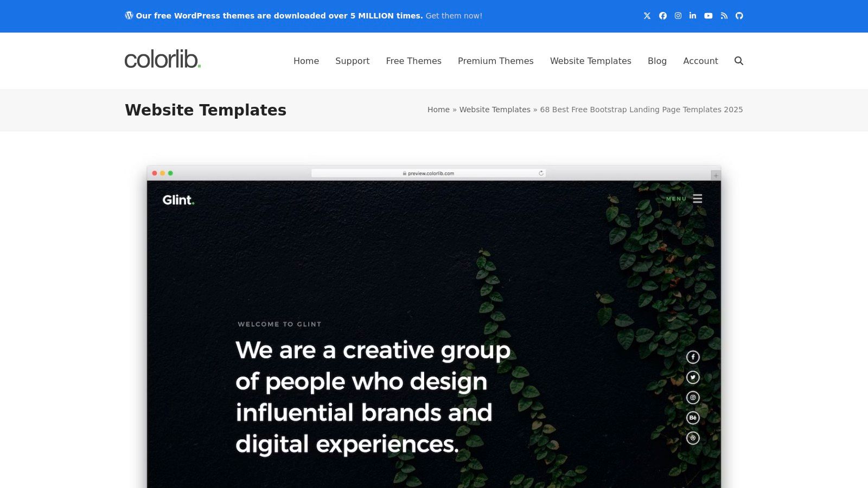Open the Premium Themes menu item
868x488 pixels.
point(495,61)
